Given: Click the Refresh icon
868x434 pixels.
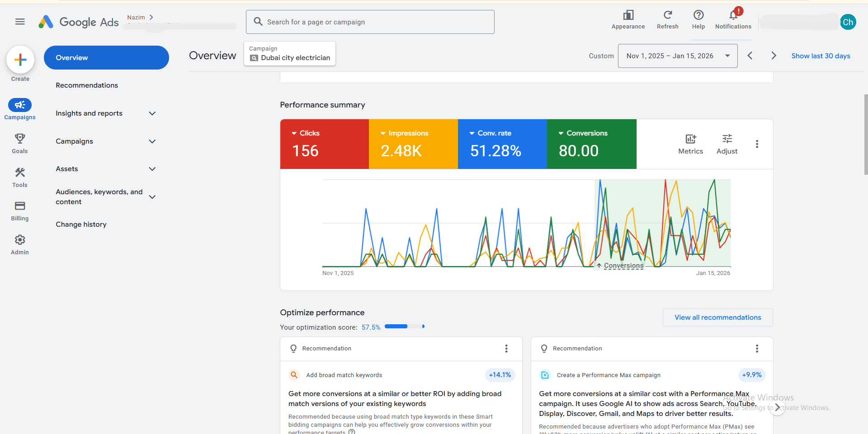Looking at the screenshot, I should [668, 15].
